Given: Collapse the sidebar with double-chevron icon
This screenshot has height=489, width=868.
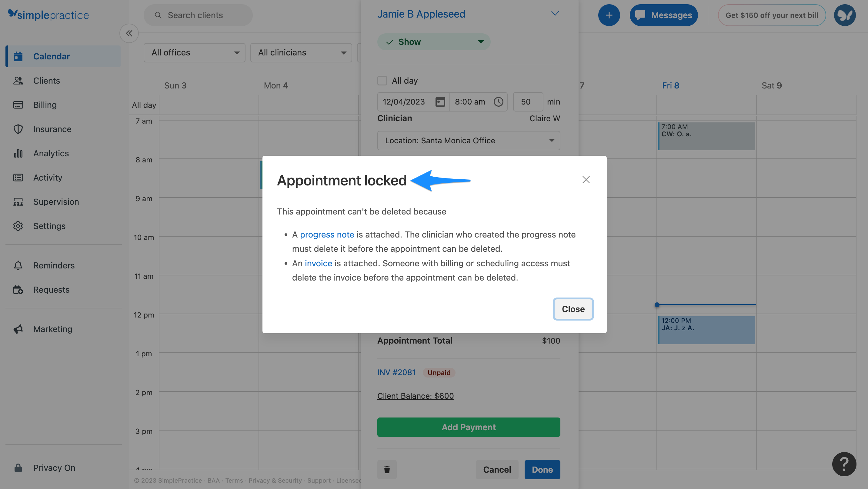Looking at the screenshot, I should (129, 33).
